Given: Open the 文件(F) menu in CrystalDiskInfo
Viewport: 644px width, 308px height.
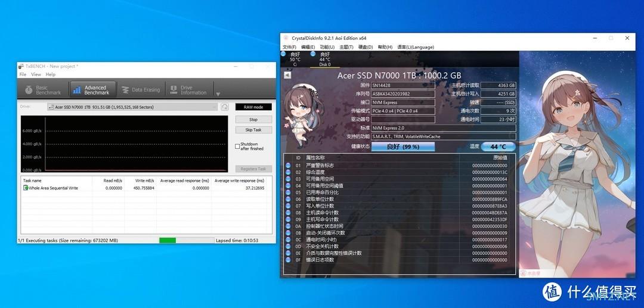Looking at the screenshot, I should 290,47.
